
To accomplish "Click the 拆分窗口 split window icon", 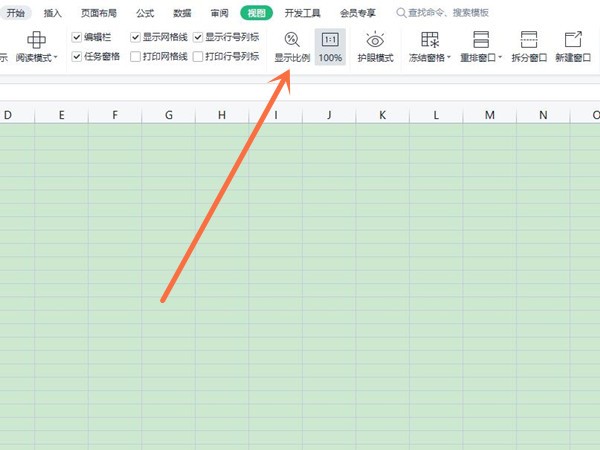I will 528,40.
